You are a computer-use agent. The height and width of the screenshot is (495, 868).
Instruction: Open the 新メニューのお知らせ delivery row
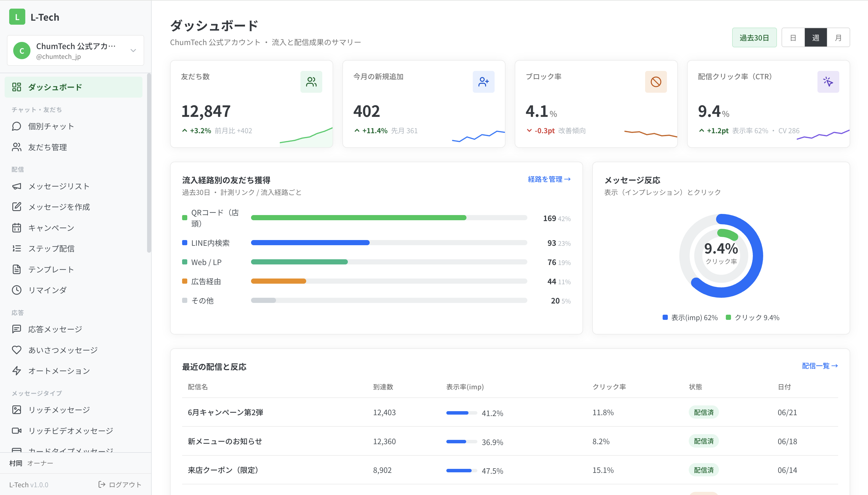pyautogui.click(x=510, y=441)
